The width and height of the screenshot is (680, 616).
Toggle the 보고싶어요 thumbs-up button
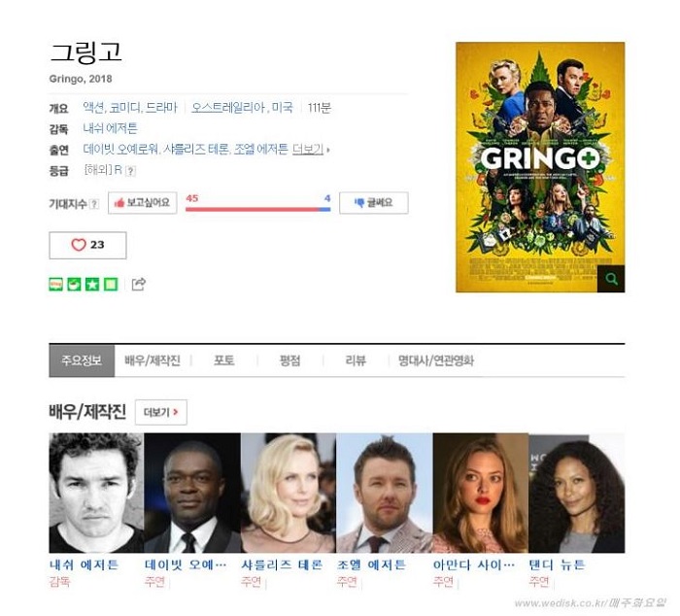point(142,203)
